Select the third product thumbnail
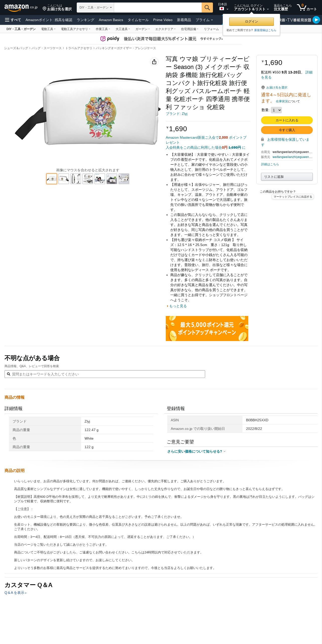 tap(76, 179)
